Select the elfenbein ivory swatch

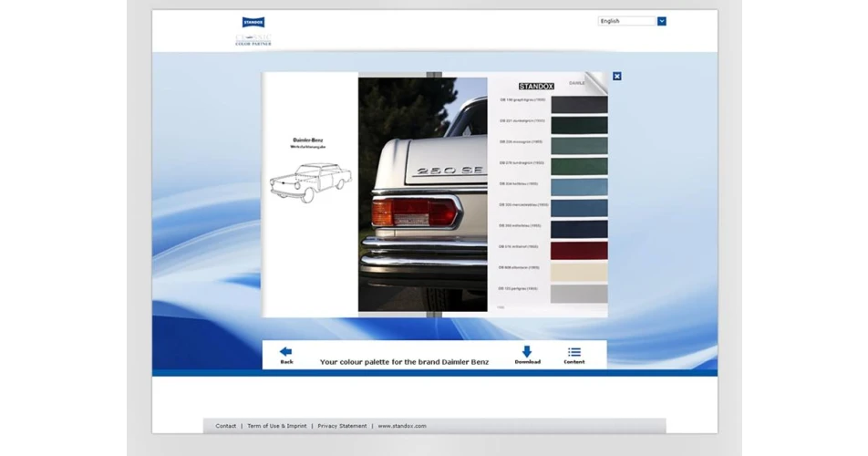pos(579,272)
